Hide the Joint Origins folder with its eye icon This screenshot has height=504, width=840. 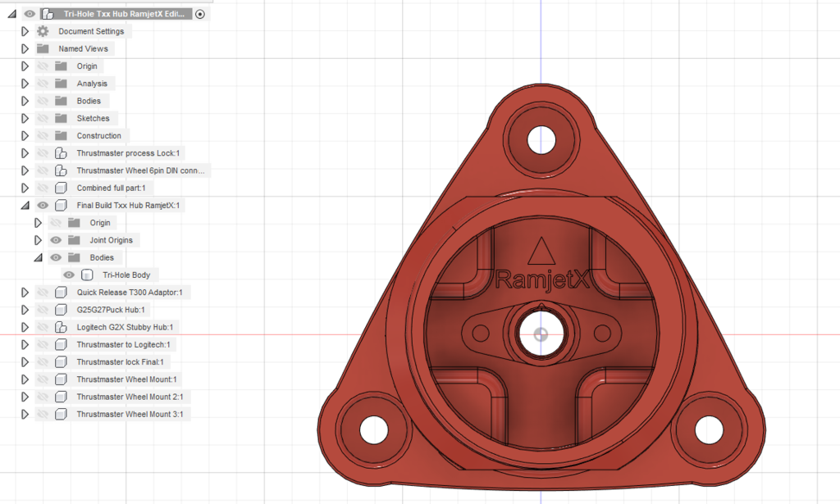click(x=56, y=240)
